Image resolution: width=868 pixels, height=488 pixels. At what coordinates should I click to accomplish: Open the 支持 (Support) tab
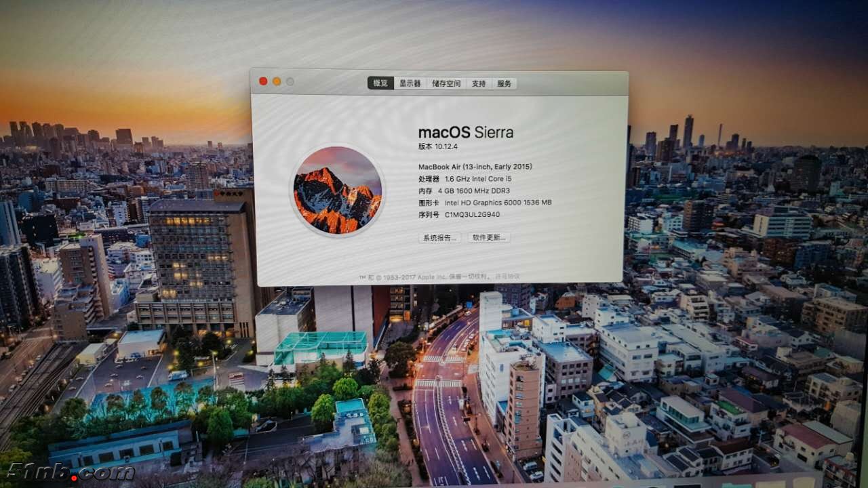pos(477,83)
